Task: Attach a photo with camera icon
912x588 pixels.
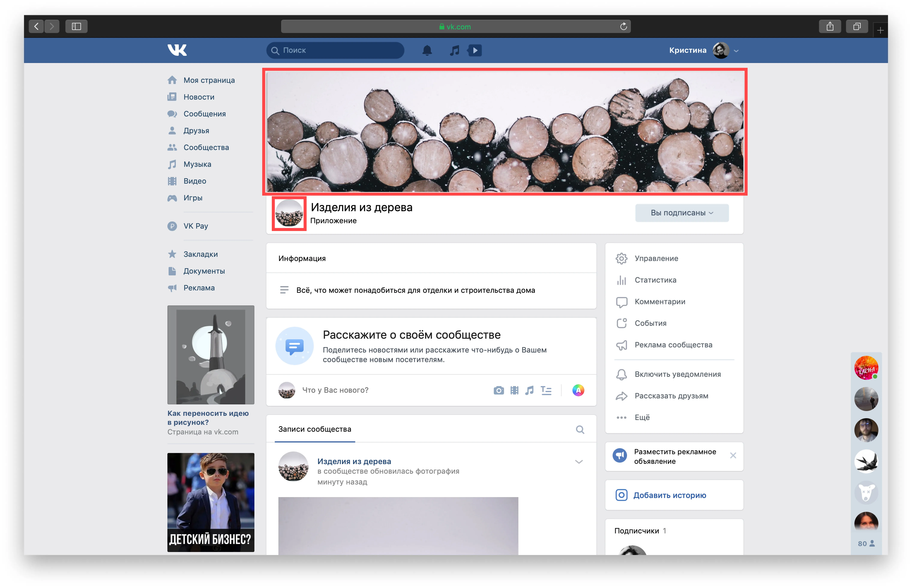Action: click(x=499, y=390)
